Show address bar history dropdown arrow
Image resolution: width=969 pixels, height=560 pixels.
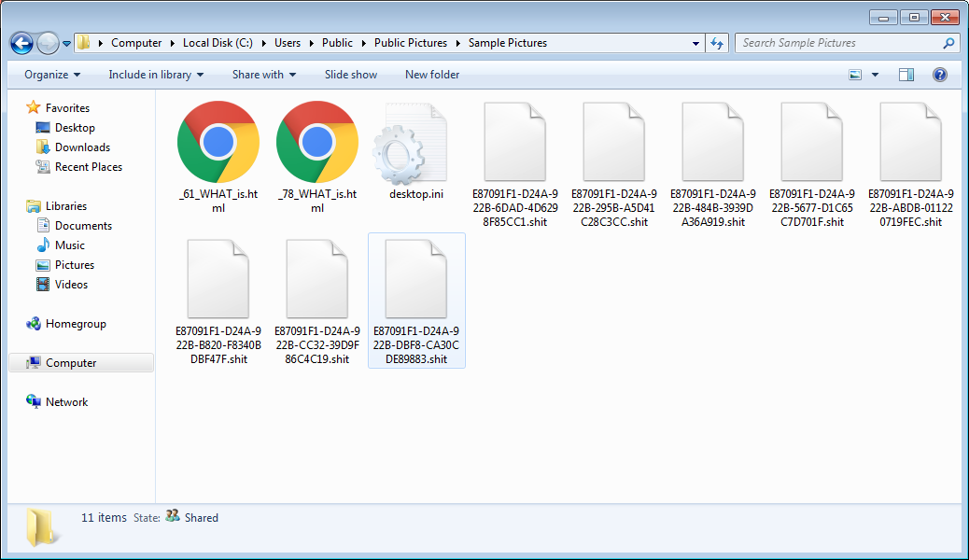pos(695,43)
